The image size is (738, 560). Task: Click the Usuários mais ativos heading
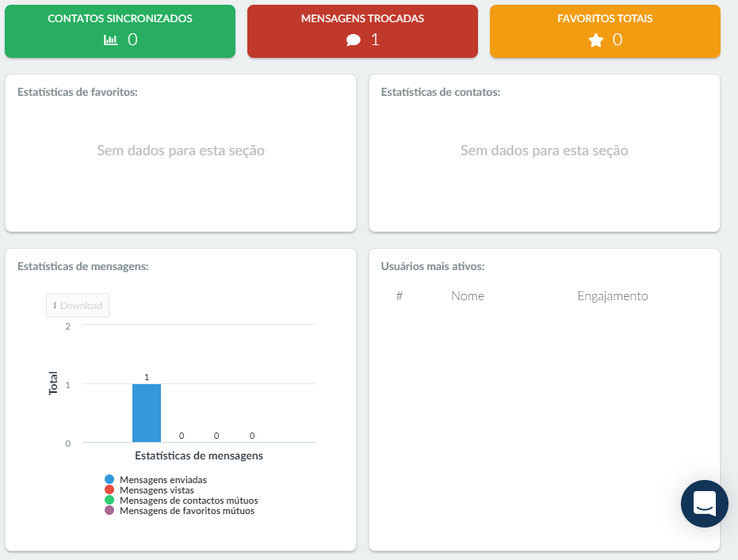[433, 267]
